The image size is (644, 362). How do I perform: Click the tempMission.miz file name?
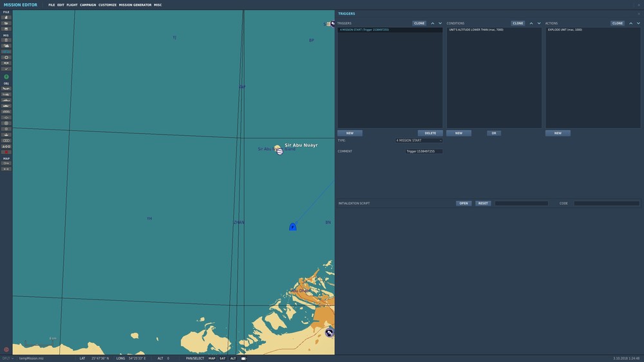pyautogui.click(x=31, y=358)
